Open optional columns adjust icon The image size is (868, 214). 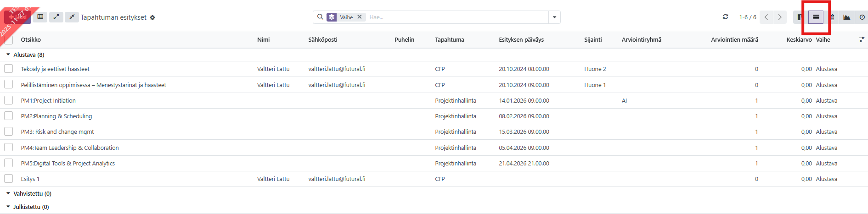click(862, 40)
